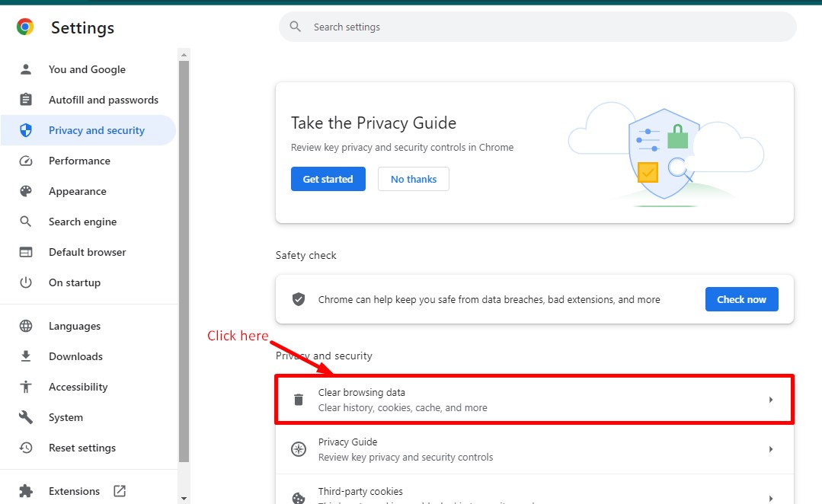
Task: Click the wrench icon for System
Action: (26, 417)
